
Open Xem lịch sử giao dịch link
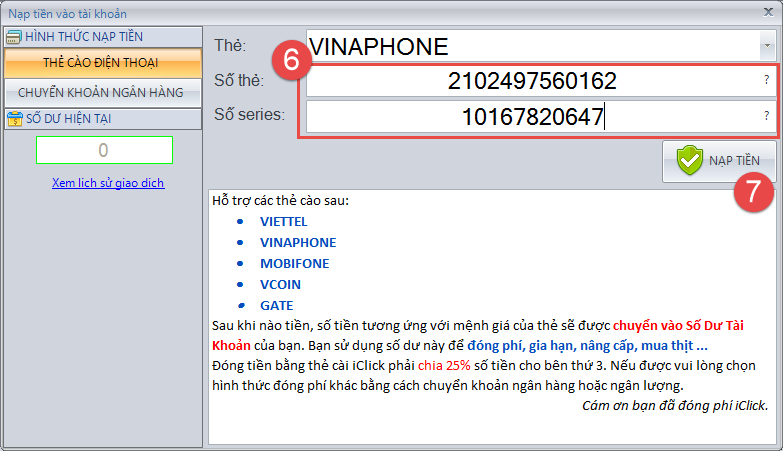tap(108, 183)
